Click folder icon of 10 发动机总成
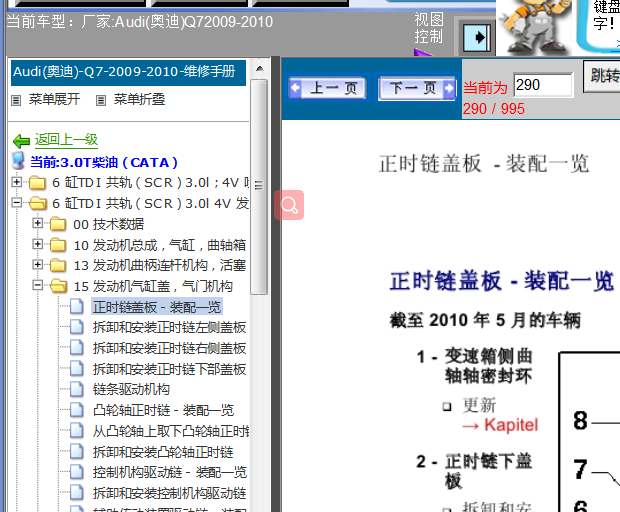 pyautogui.click(x=58, y=245)
